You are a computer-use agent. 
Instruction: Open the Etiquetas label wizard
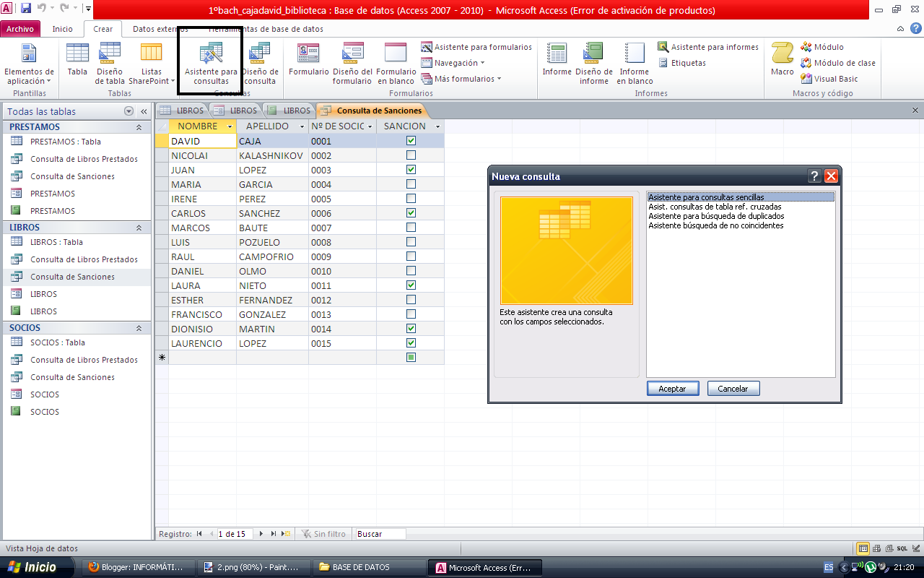[x=682, y=63]
